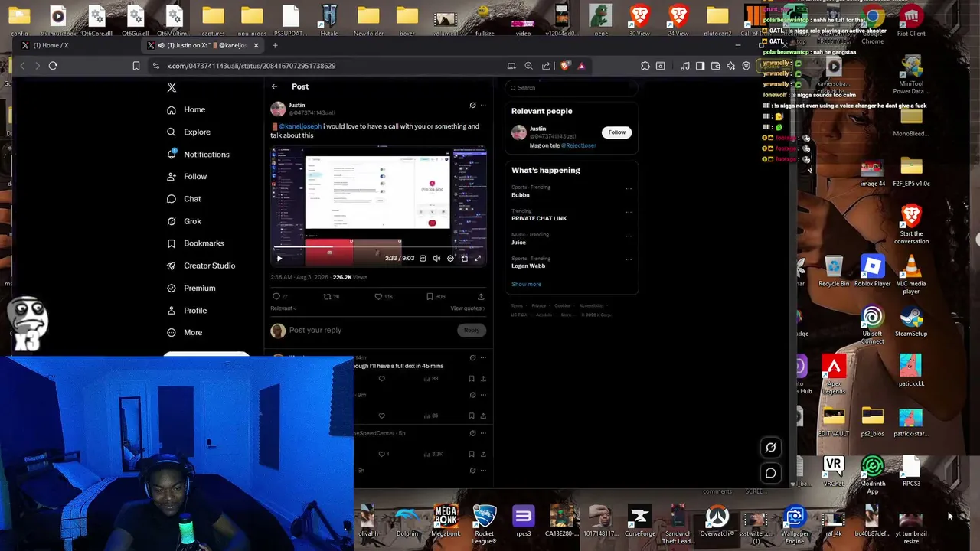Mute the video audio
This screenshot has width=980, height=551.
click(x=436, y=259)
